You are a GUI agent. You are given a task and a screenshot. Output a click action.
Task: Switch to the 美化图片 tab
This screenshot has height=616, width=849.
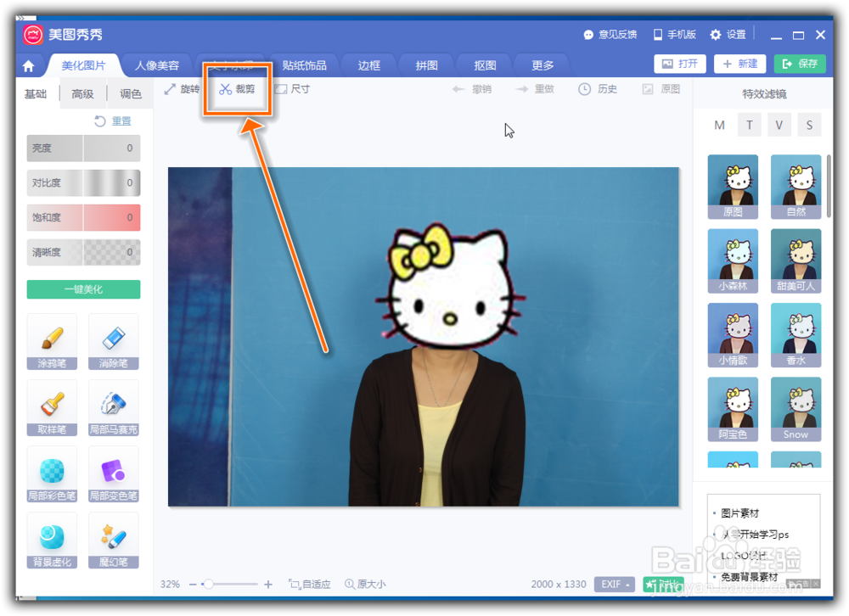83,65
